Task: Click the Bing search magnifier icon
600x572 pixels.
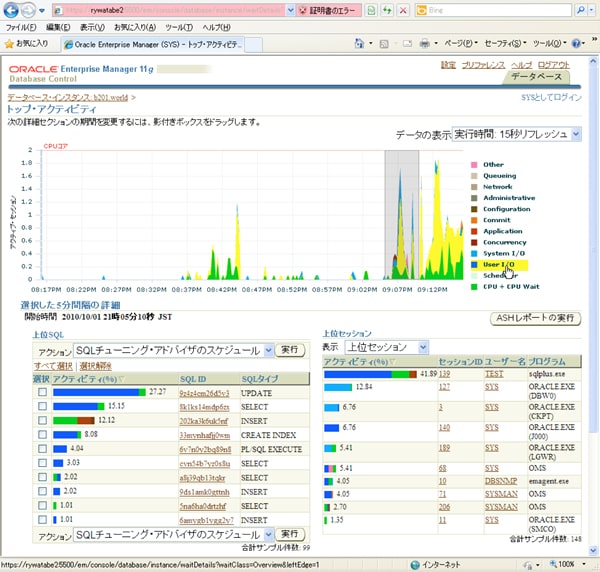Action: coord(580,10)
